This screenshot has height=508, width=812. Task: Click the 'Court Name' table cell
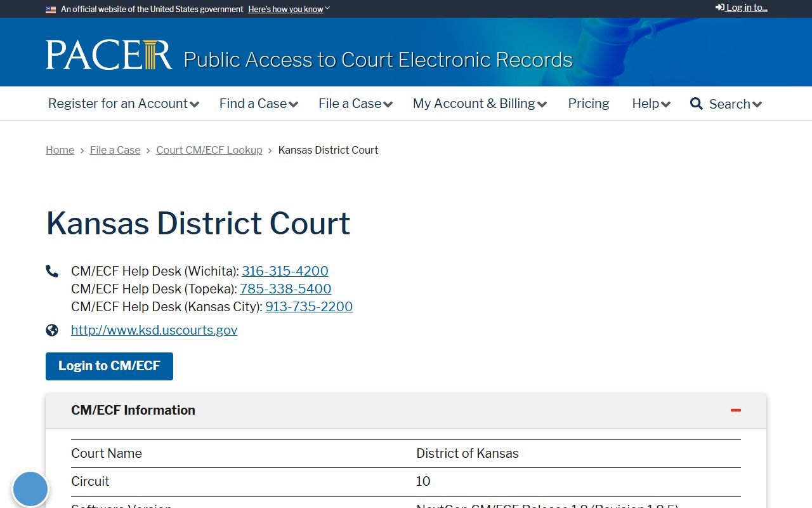(107, 453)
